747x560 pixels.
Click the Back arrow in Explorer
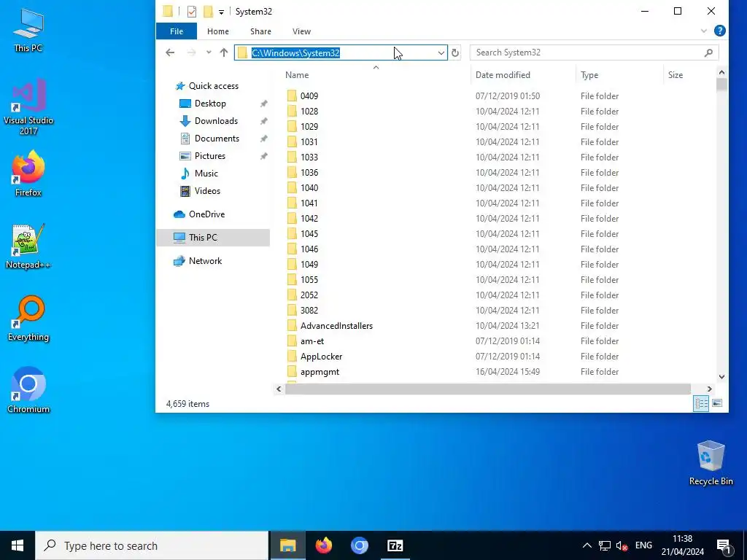pos(170,52)
